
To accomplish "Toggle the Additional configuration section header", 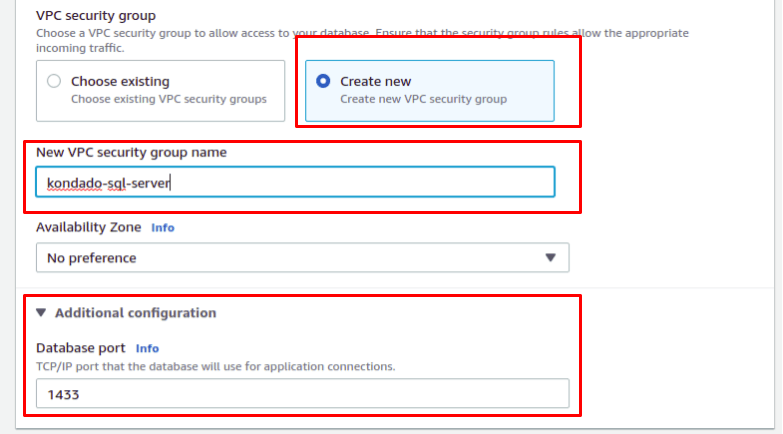I will point(135,313).
